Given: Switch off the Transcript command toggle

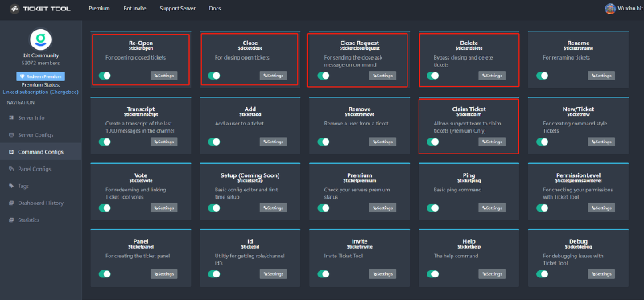Looking at the screenshot, I should [105, 142].
